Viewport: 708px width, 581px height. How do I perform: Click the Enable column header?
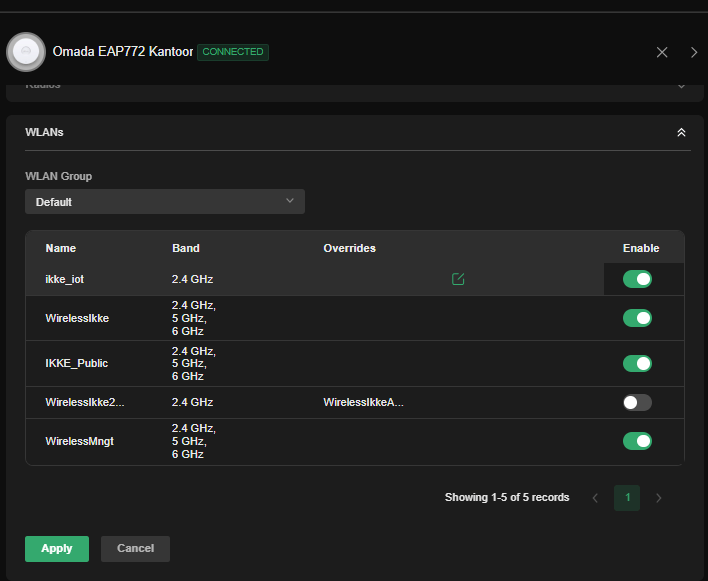(x=641, y=248)
